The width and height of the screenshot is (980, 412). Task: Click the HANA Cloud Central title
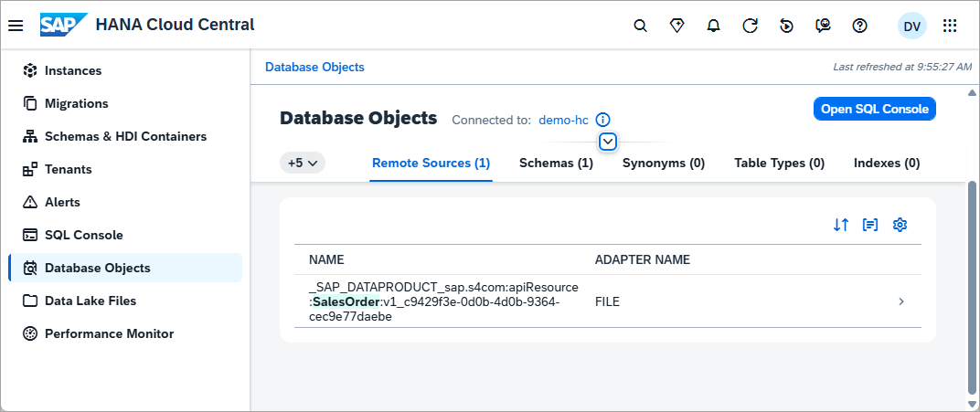click(175, 25)
